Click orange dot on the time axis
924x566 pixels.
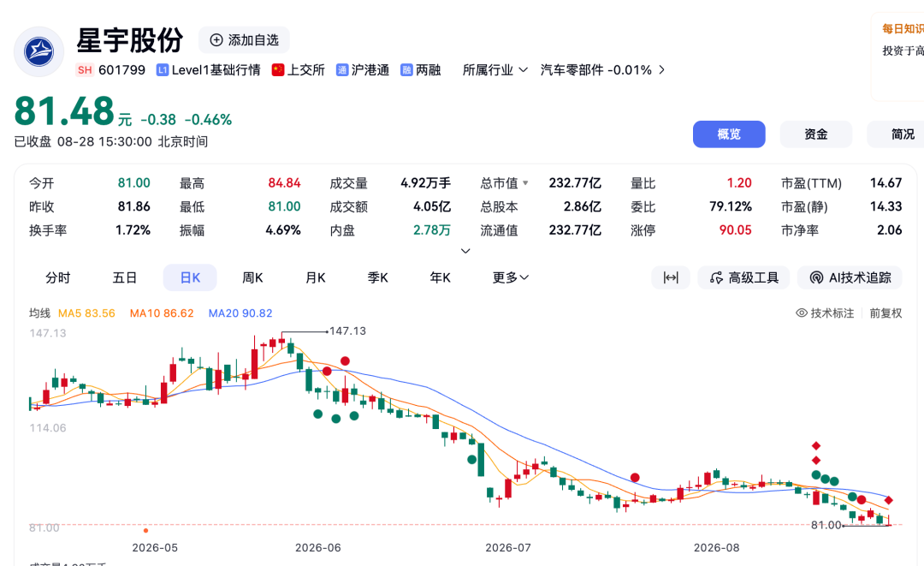point(145,531)
